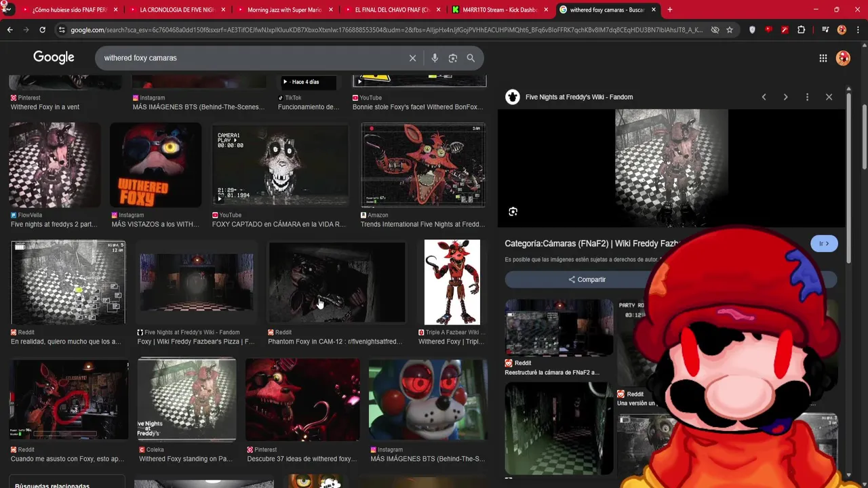868x488 pixels.
Task: Switch to the 'LA CRONOLOGIA DE FIVE NIGHTS' tab
Action: (176, 9)
